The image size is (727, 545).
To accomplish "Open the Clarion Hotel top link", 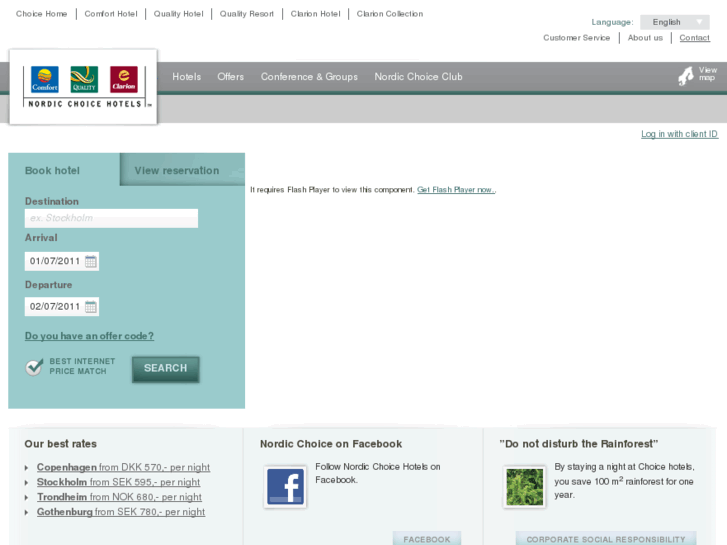I will tap(315, 14).
